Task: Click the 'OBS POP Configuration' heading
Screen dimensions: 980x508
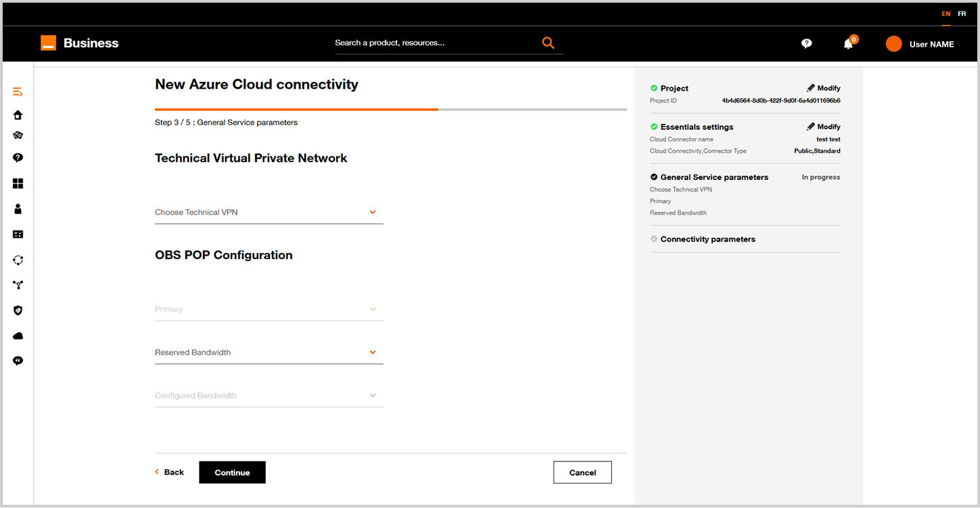Action: (224, 256)
